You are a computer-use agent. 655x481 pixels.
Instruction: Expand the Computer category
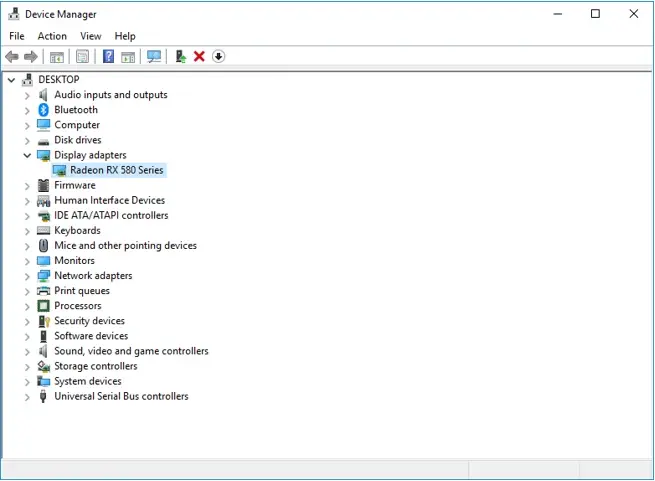click(27, 126)
